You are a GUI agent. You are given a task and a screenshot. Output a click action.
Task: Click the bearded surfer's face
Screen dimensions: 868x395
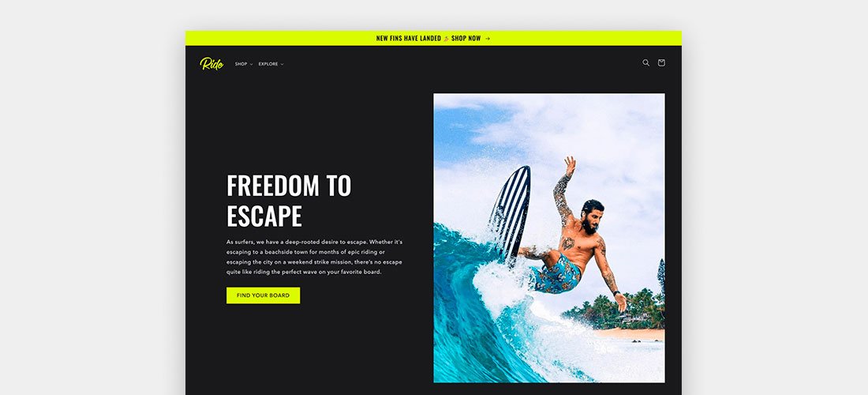coord(592,216)
